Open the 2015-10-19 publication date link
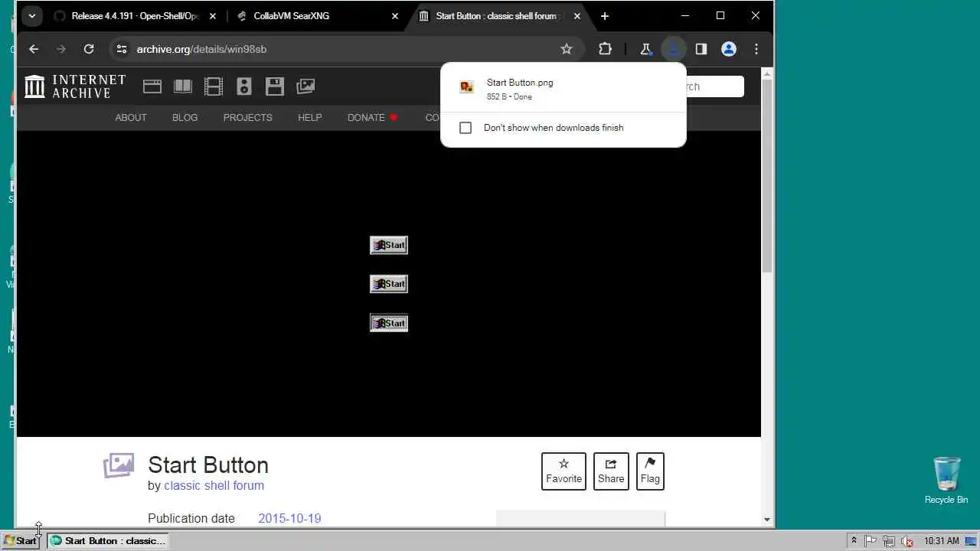 tap(289, 518)
